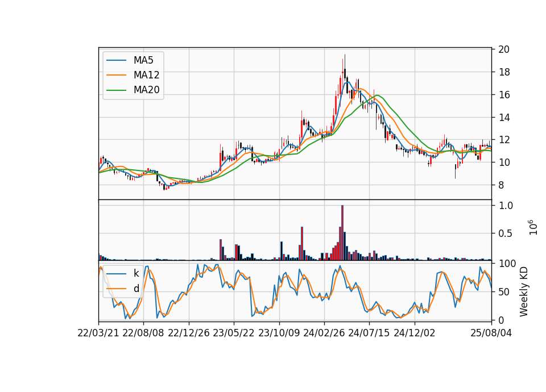This screenshot has height=392, width=546.
Task: Click the 24/12/02 date axis label
Action: (415, 333)
